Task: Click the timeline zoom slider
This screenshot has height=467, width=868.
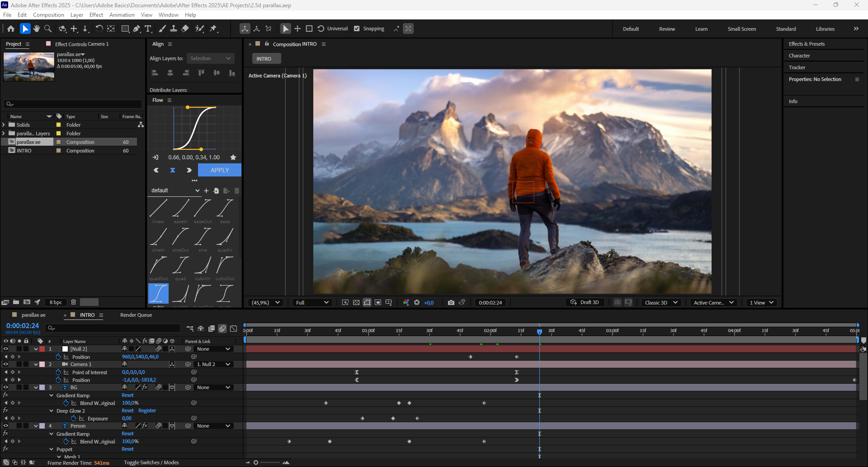Action: click(269, 462)
